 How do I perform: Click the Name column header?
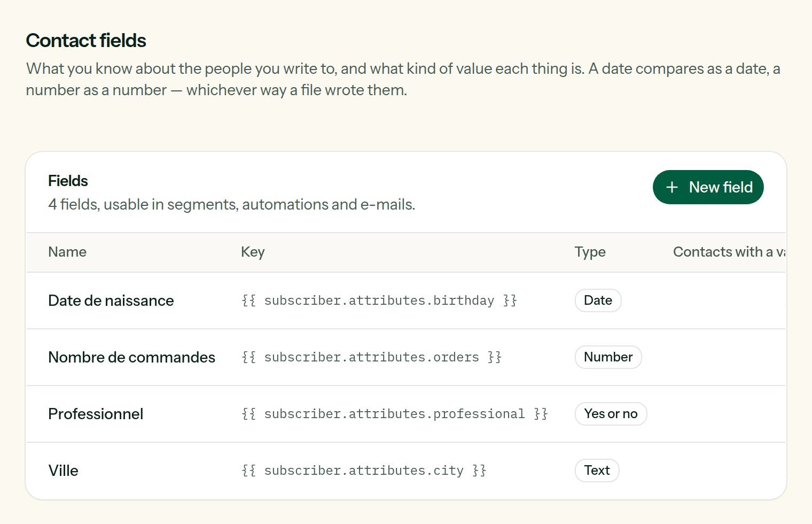[67, 252]
